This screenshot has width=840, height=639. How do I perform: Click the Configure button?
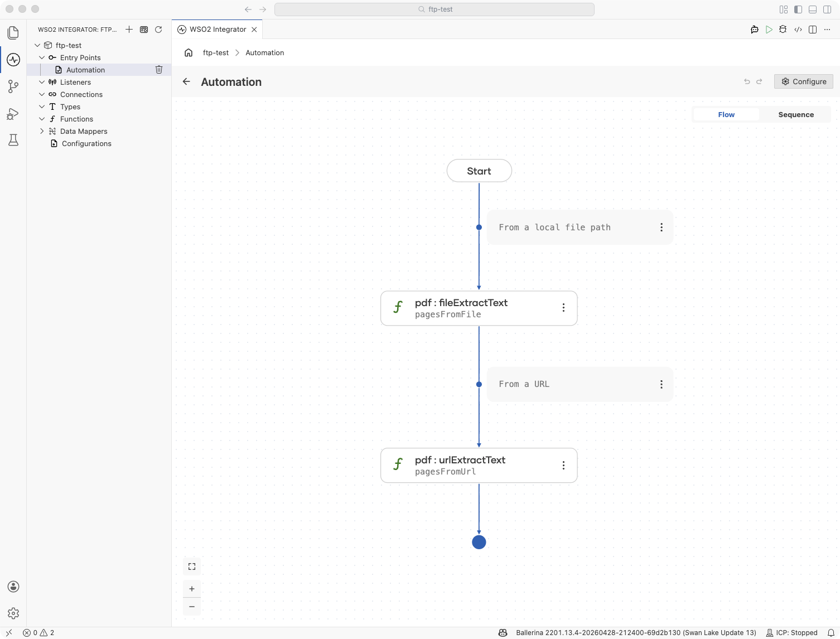804,81
